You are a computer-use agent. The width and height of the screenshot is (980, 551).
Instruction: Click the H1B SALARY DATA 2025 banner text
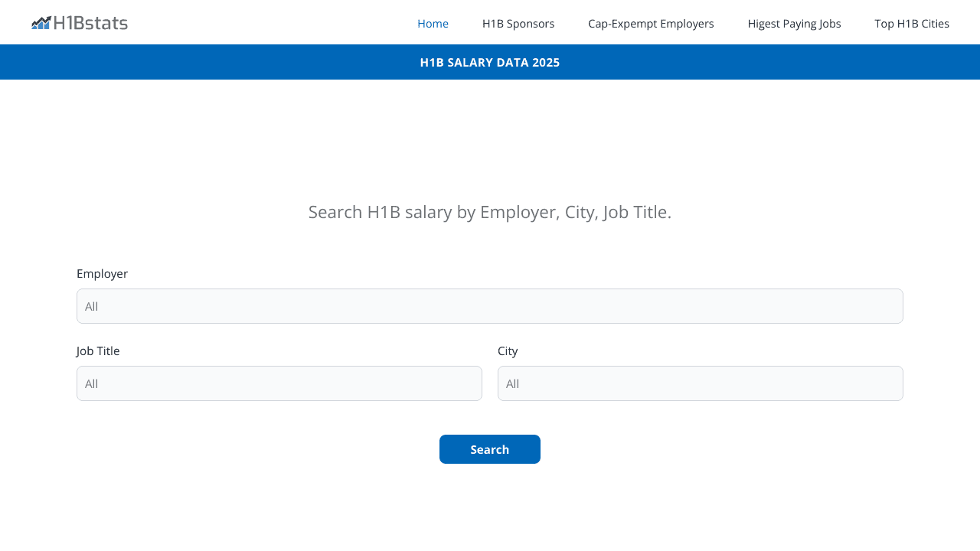[490, 63]
